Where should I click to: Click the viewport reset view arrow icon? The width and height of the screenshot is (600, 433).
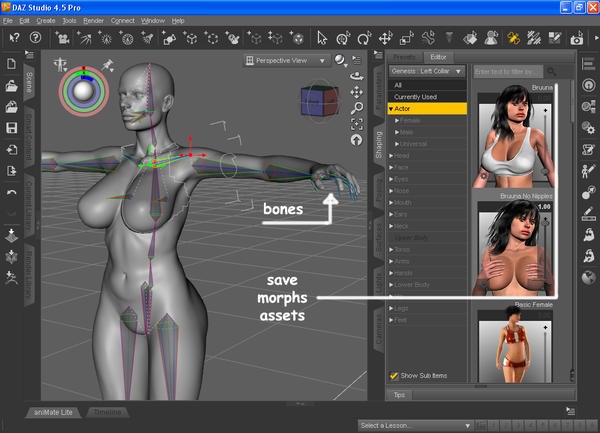click(x=357, y=140)
